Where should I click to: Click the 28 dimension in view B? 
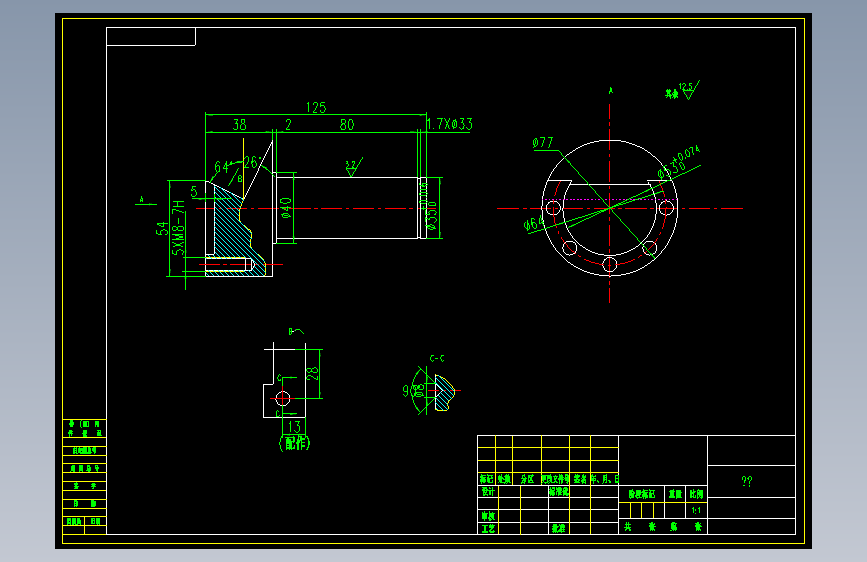(x=312, y=373)
